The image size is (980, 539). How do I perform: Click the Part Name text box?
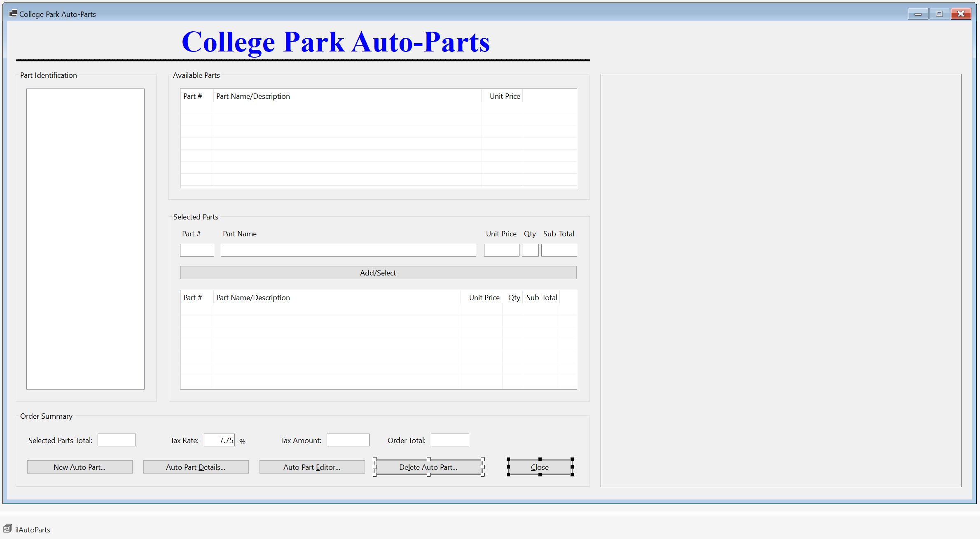click(348, 250)
